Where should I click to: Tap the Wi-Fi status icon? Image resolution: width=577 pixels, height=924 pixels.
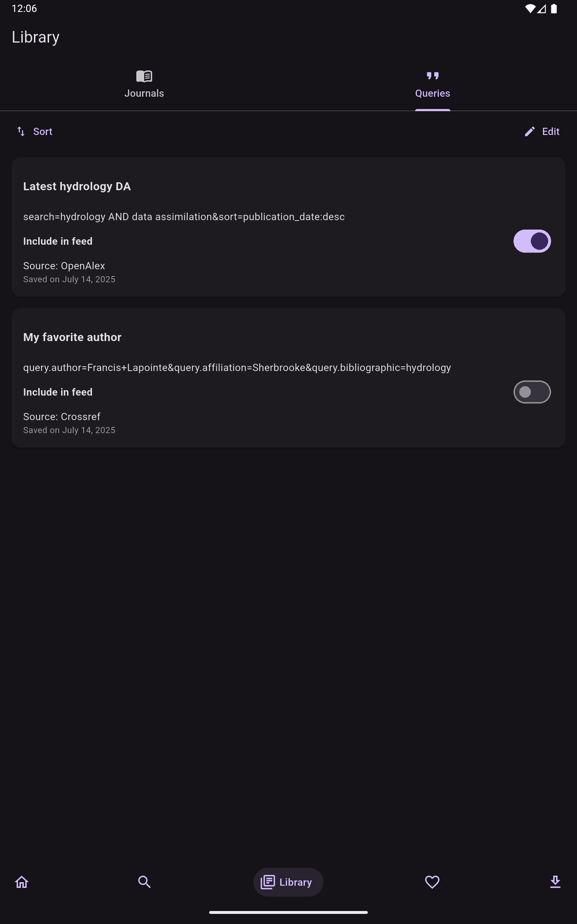coord(530,9)
